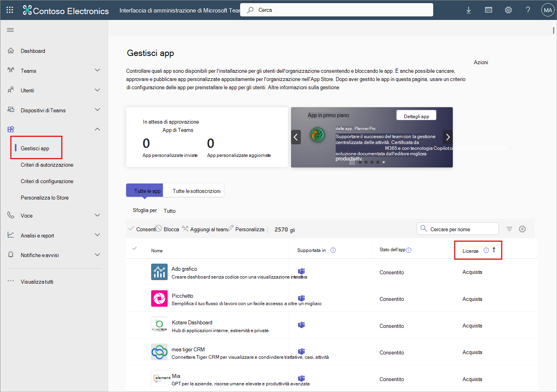
Task: Click the filter icon above the table
Action: pyautogui.click(x=509, y=229)
